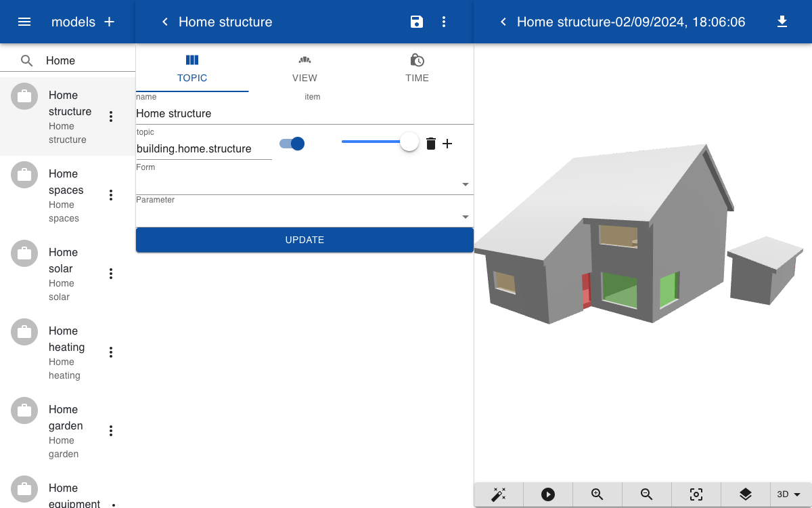Add a new model with plus icon

click(110, 22)
